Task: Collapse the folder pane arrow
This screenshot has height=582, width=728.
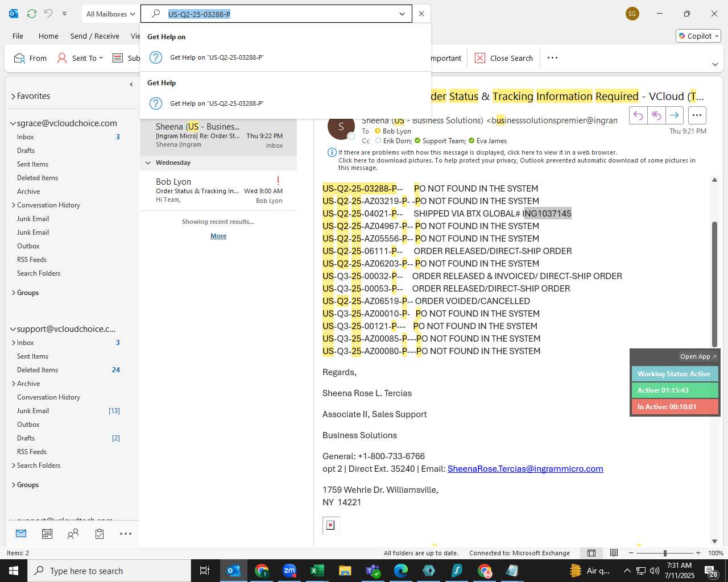Action: (131, 85)
